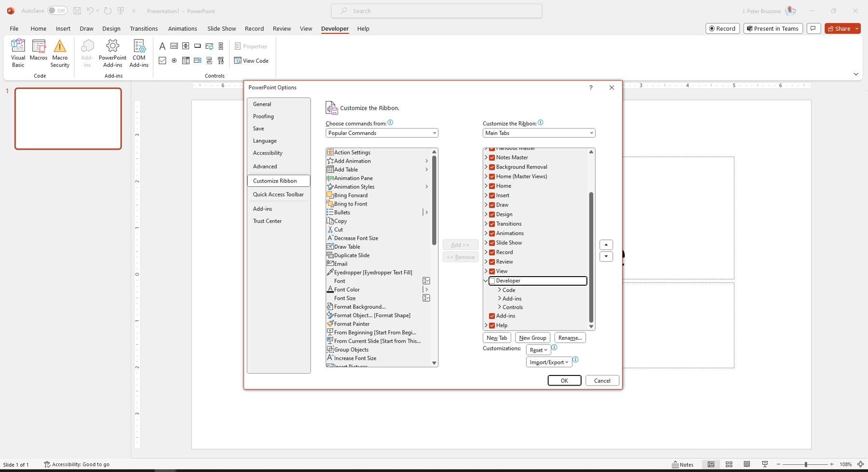This screenshot has height=472, width=868.
Task: Open the Comments pane icon
Action: (814, 28)
